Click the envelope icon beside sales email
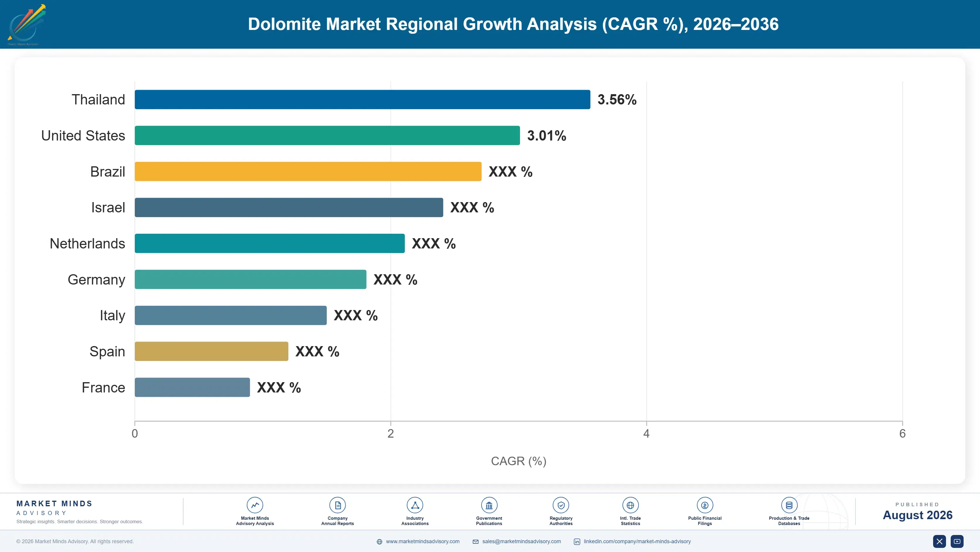980x552 pixels. [476, 542]
